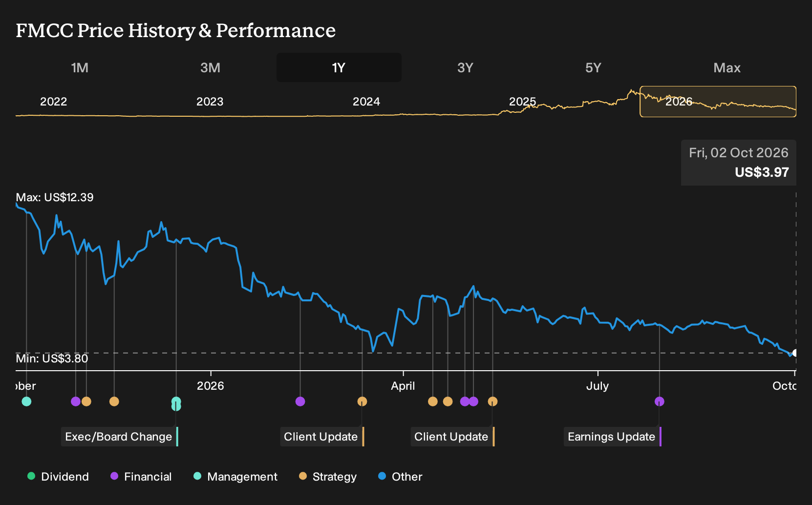Select the Max range tab
Viewport: 812px width, 505px height.
[727, 67]
